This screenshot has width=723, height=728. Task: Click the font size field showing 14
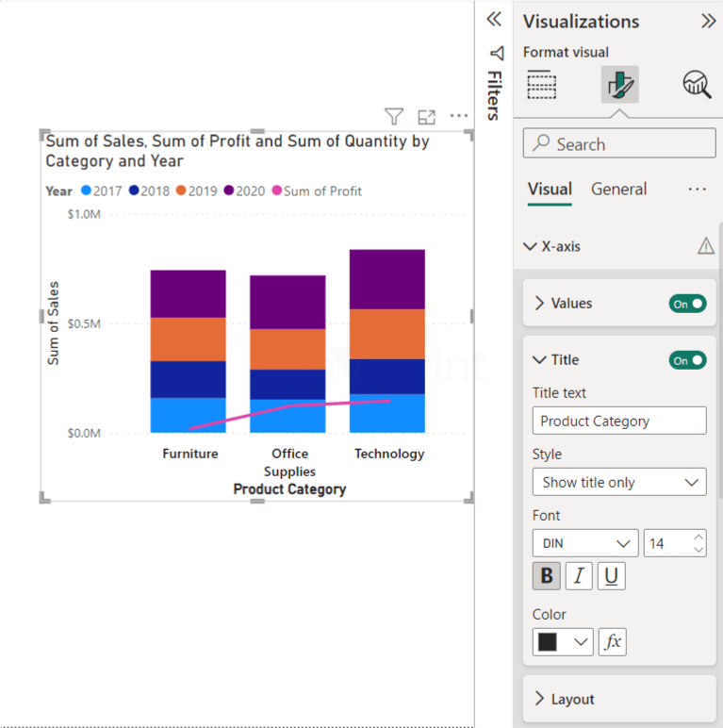pyautogui.click(x=675, y=543)
